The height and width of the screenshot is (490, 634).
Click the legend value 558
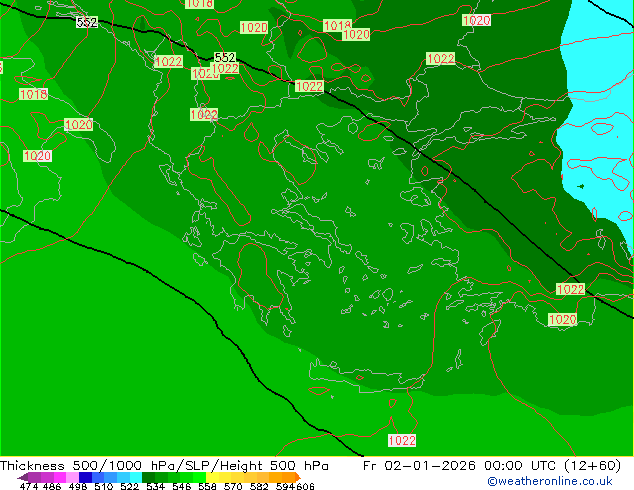[x=207, y=486]
